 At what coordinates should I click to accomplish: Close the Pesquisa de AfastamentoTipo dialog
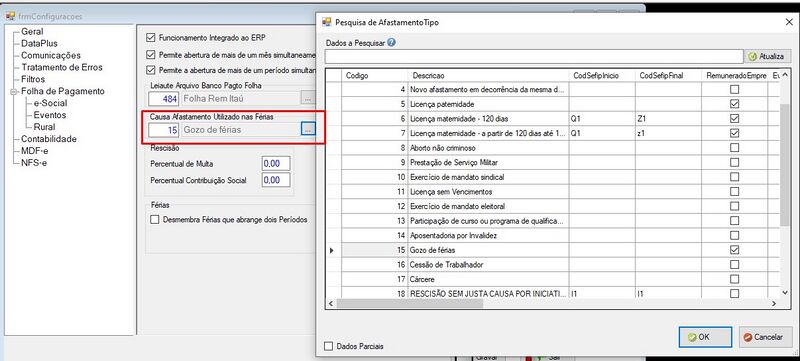pos(788,22)
